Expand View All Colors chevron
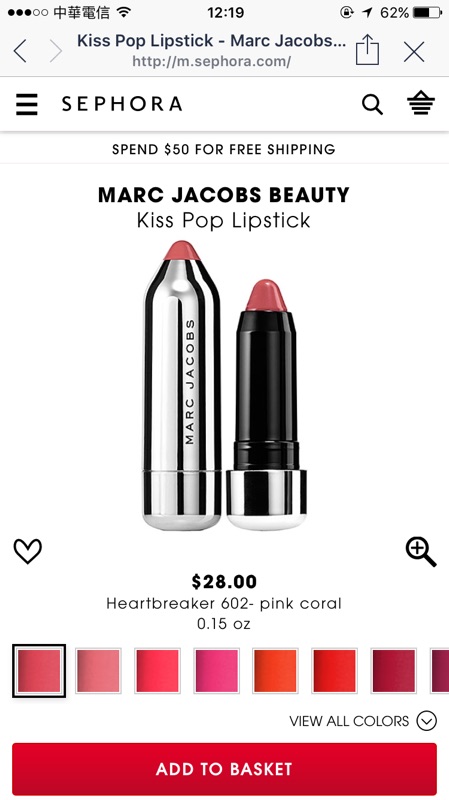 click(x=427, y=721)
